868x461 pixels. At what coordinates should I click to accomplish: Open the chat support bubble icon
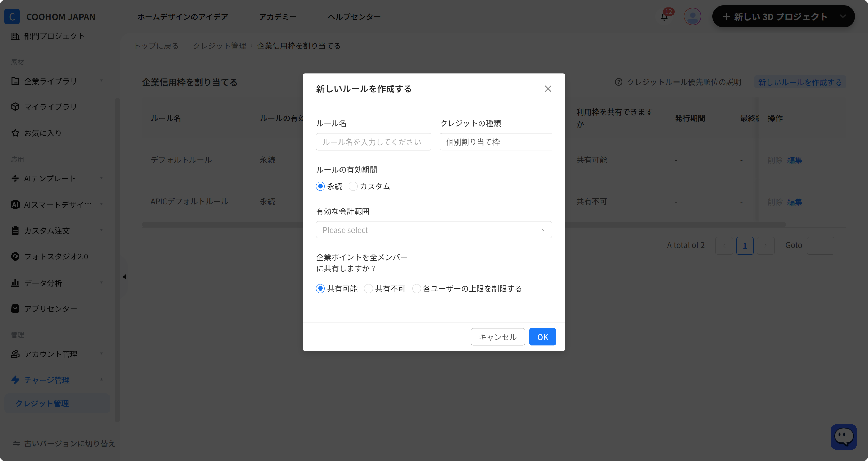843,437
